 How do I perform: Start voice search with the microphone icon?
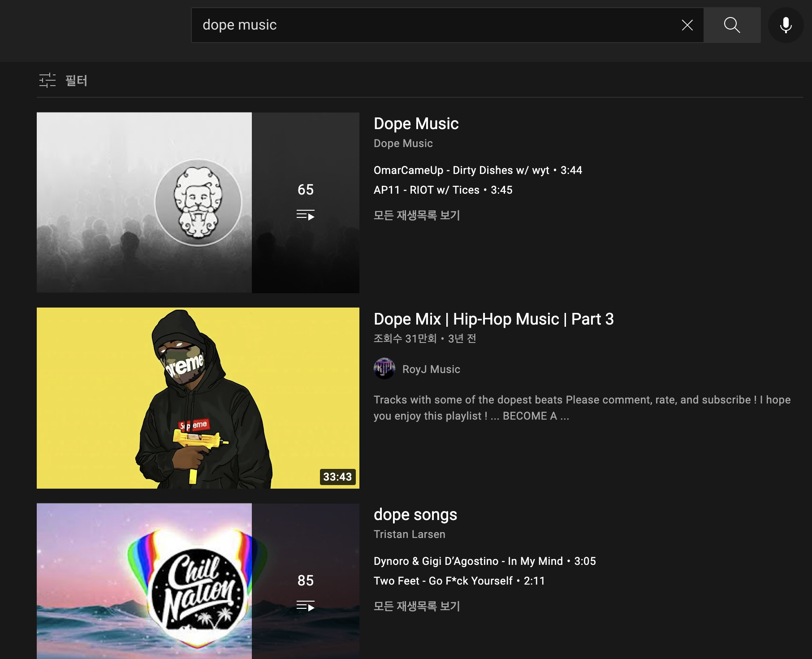coord(786,25)
